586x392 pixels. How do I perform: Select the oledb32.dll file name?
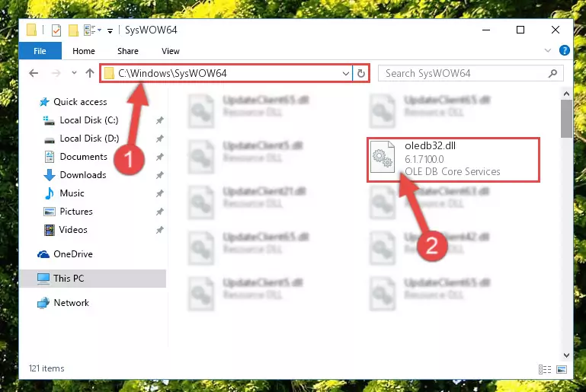[430, 145]
